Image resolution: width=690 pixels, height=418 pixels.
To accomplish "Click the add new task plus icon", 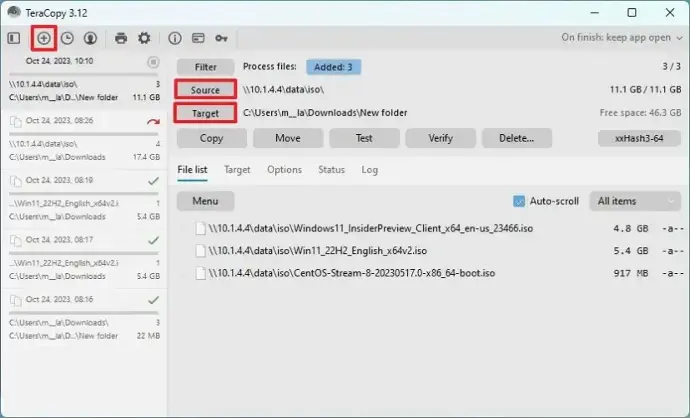I will pyautogui.click(x=44, y=38).
